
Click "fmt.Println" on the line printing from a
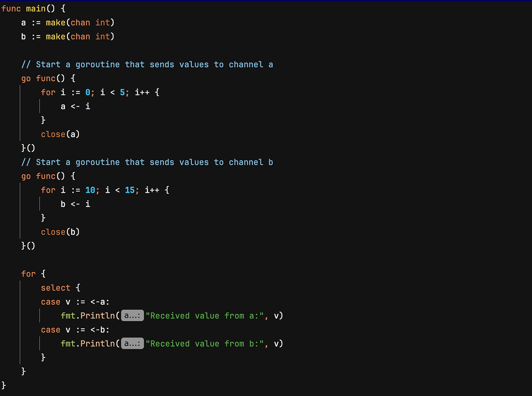click(88, 316)
